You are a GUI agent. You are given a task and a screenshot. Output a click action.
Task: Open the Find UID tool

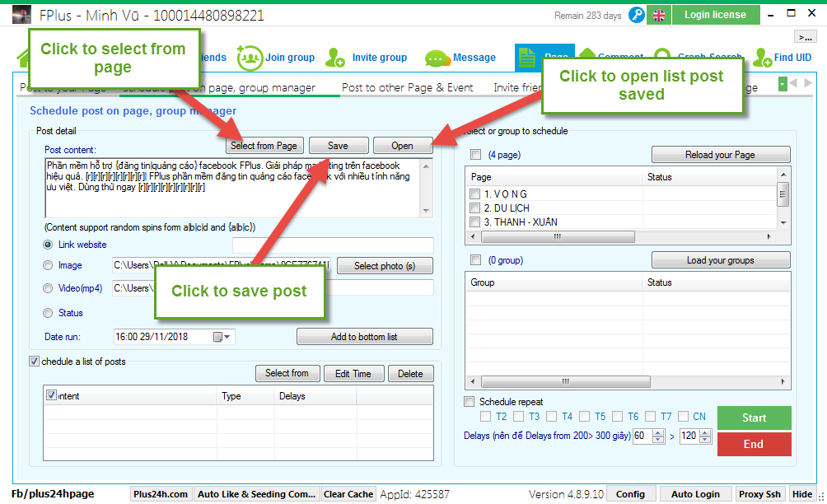coord(783,58)
